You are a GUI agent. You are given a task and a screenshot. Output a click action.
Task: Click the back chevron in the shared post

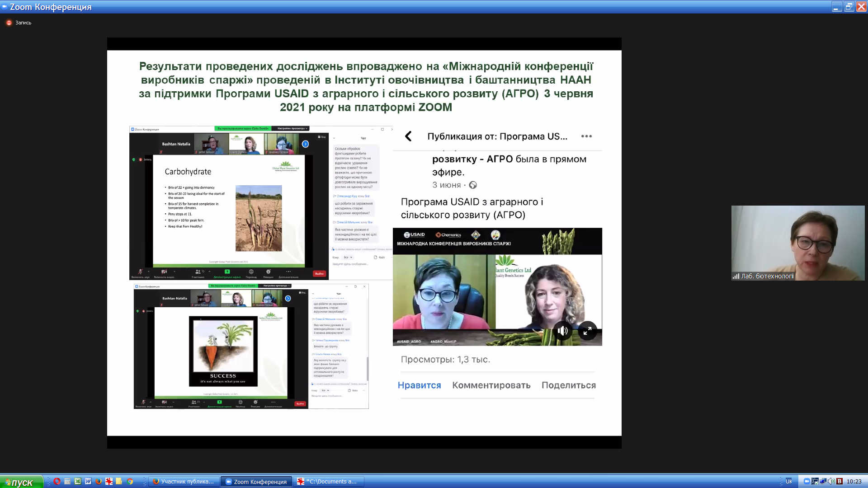tap(408, 136)
